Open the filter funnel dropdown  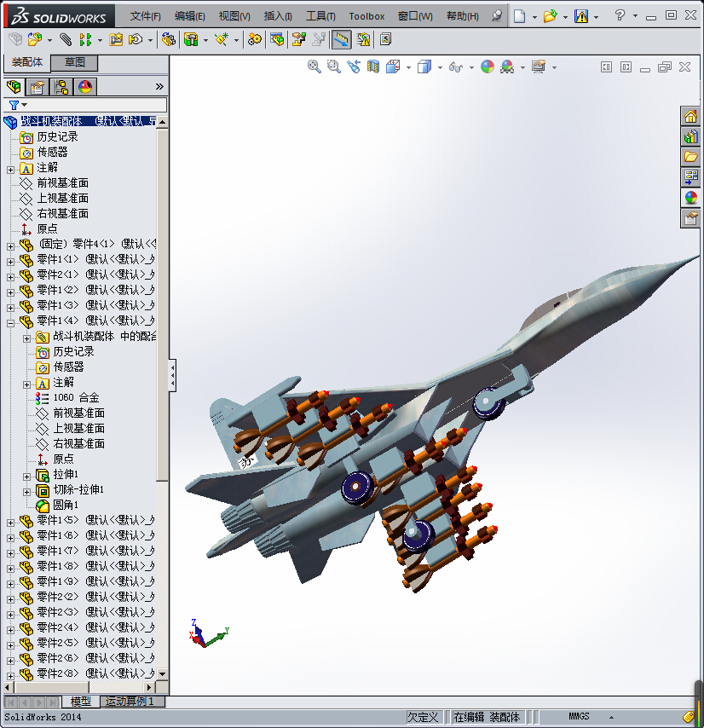18,105
